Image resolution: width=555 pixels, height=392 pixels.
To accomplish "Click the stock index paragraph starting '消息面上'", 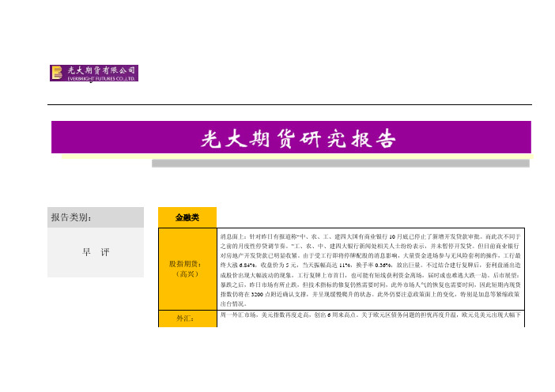I will coord(370,269).
